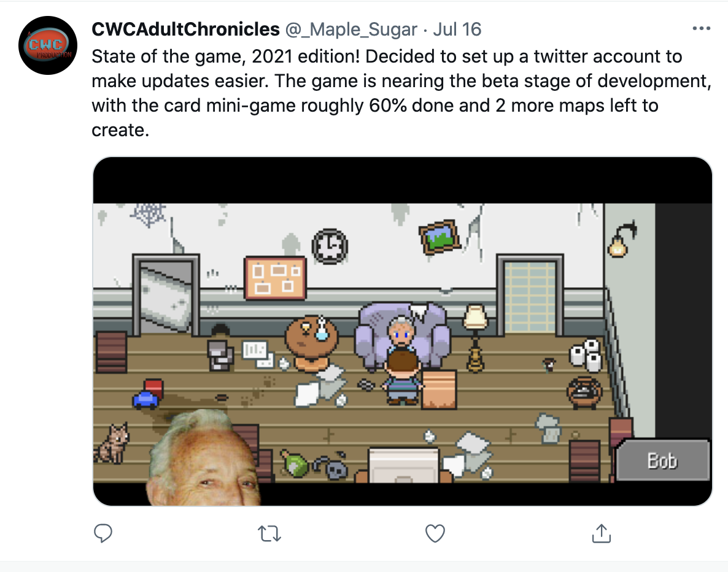Click the wall clock in the game screenshot

330,246
